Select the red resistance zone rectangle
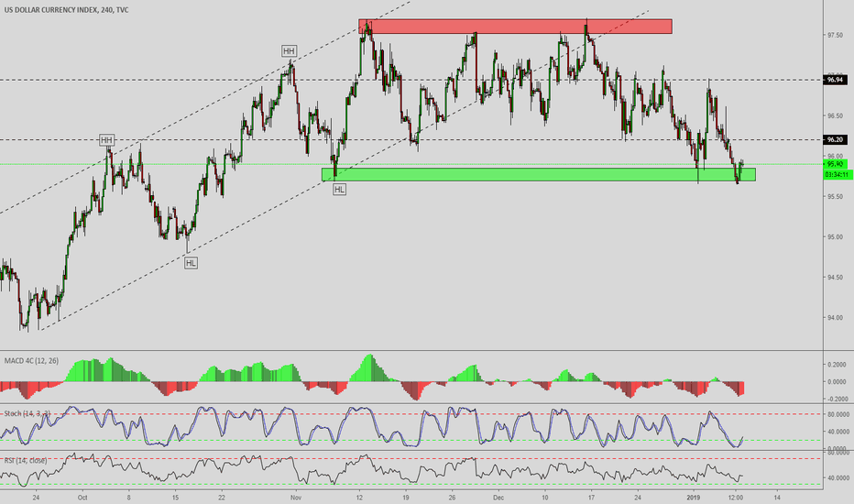The image size is (854, 504). 515,27
